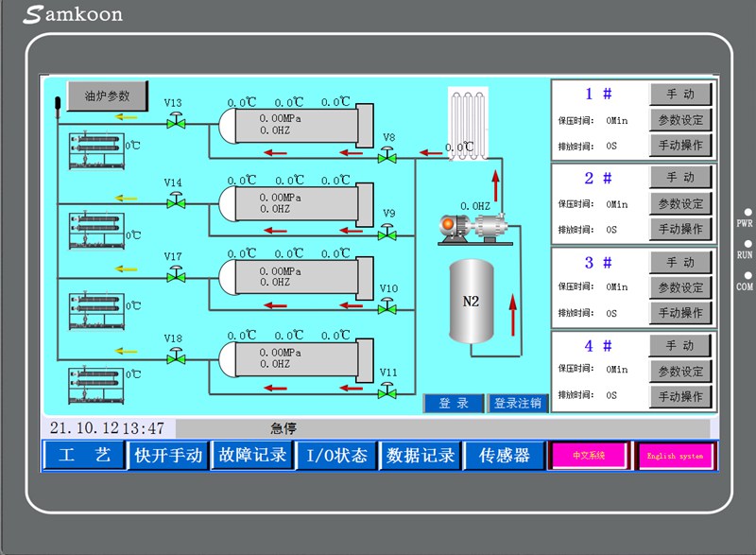Click the V13 valve icon
This screenshot has height=555, width=756.
click(x=176, y=120)
